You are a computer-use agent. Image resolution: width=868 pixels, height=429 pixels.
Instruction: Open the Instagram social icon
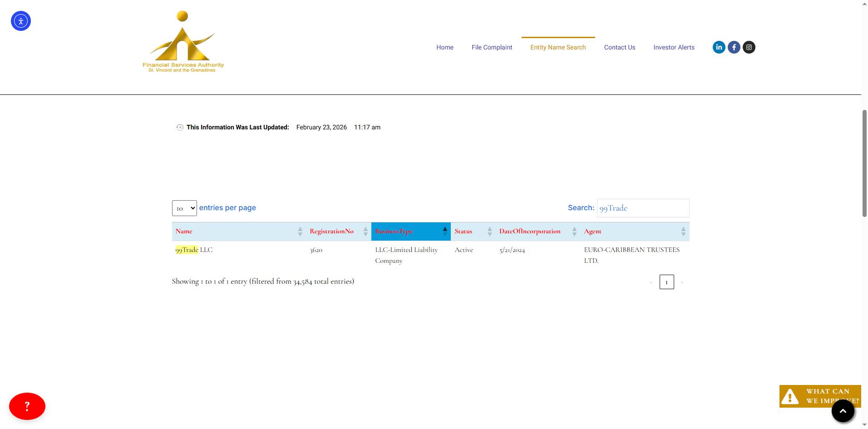749,47
